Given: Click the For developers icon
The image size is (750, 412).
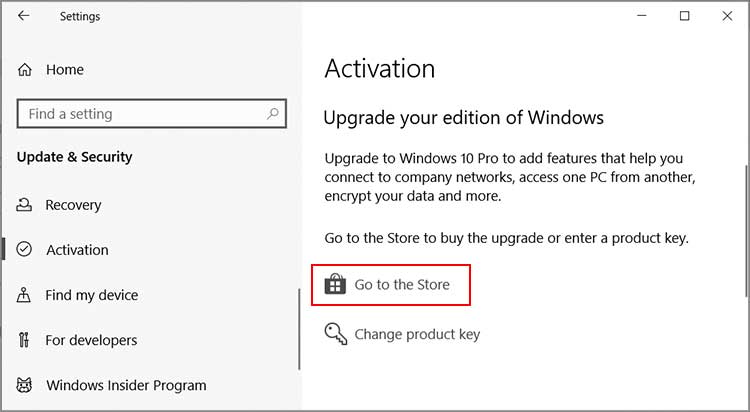Looking at the screenshot, I should 25,340.
